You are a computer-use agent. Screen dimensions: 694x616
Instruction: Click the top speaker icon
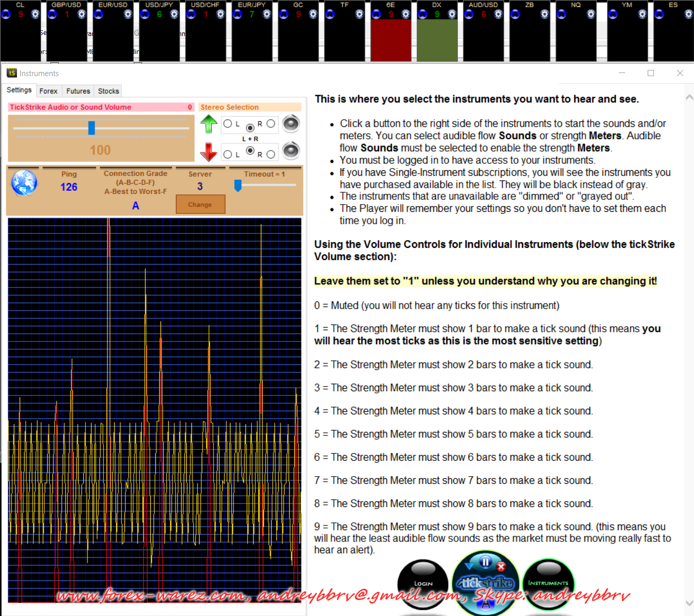(x=291, y=124)
